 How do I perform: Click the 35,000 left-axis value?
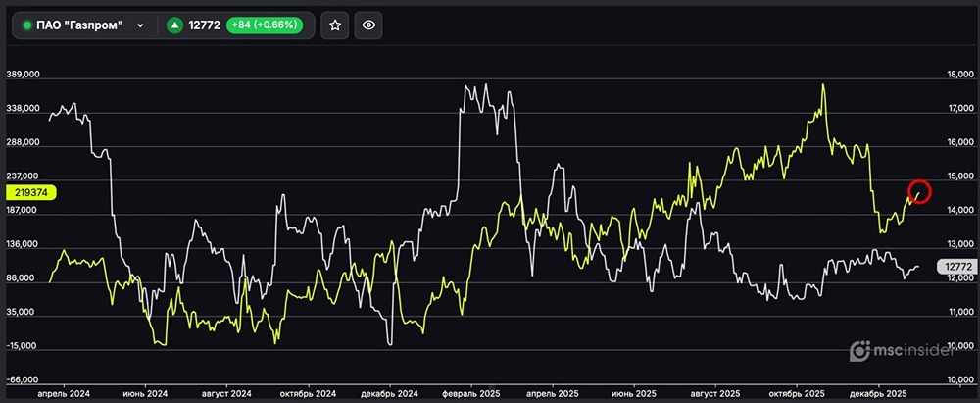(x=22, y=311)
